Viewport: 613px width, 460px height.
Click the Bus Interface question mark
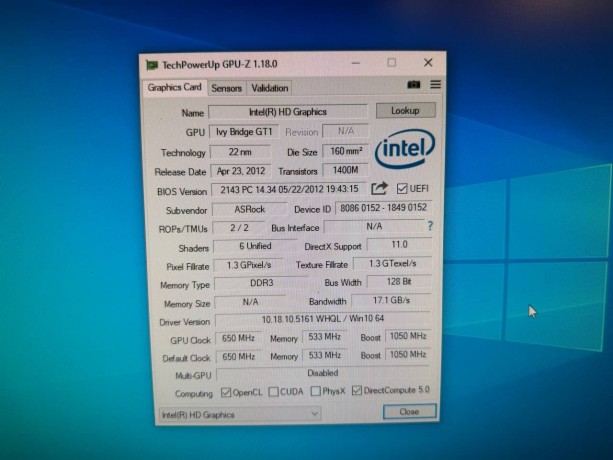(430, 226)
